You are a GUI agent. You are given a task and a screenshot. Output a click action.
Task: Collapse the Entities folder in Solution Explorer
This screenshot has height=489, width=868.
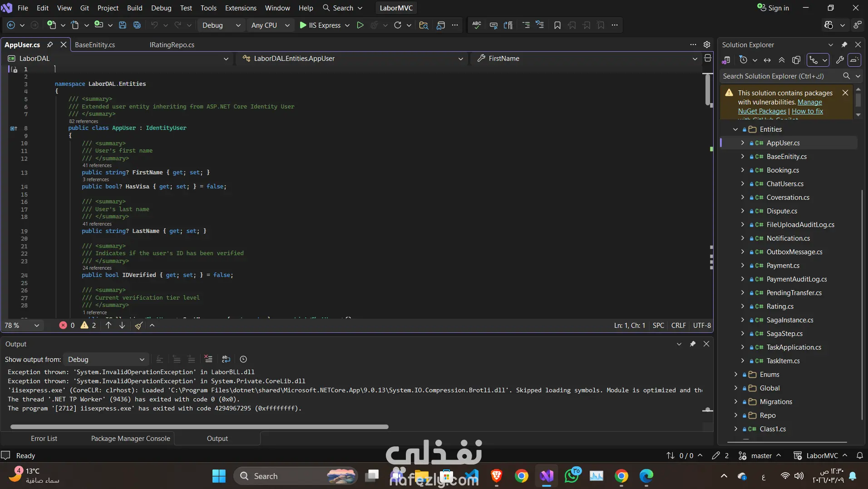[735, 129]
